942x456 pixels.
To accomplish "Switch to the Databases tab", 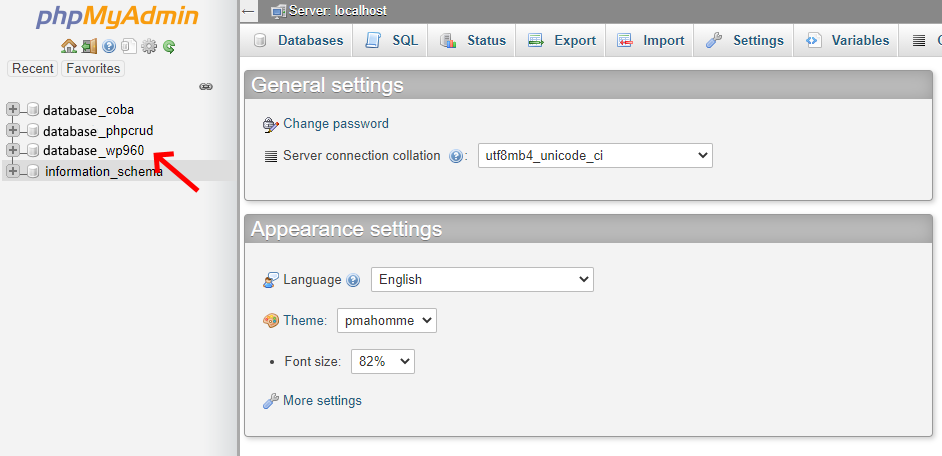I will [298, 40].
